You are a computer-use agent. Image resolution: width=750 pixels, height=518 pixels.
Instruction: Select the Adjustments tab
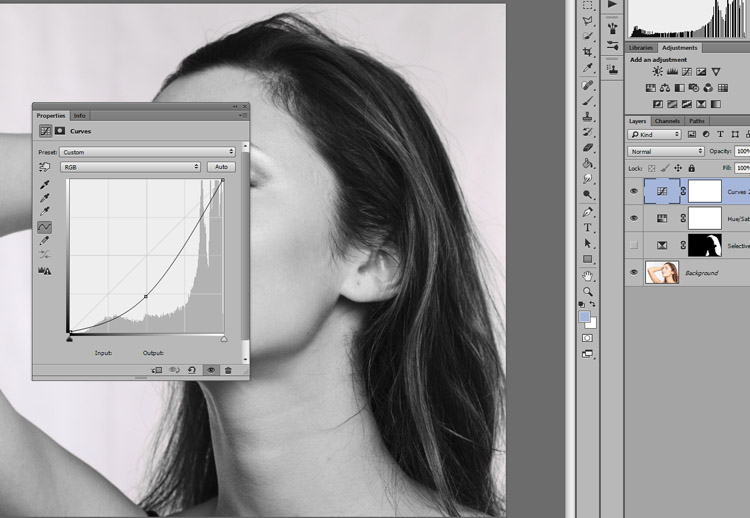679,48
